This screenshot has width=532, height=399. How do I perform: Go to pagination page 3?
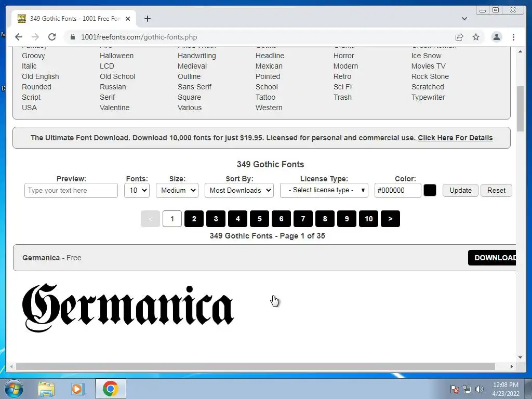point(216,219)
